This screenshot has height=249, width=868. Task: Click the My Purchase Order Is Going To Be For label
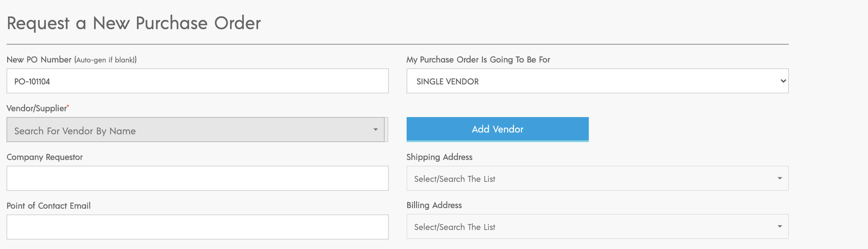[478, 60]
